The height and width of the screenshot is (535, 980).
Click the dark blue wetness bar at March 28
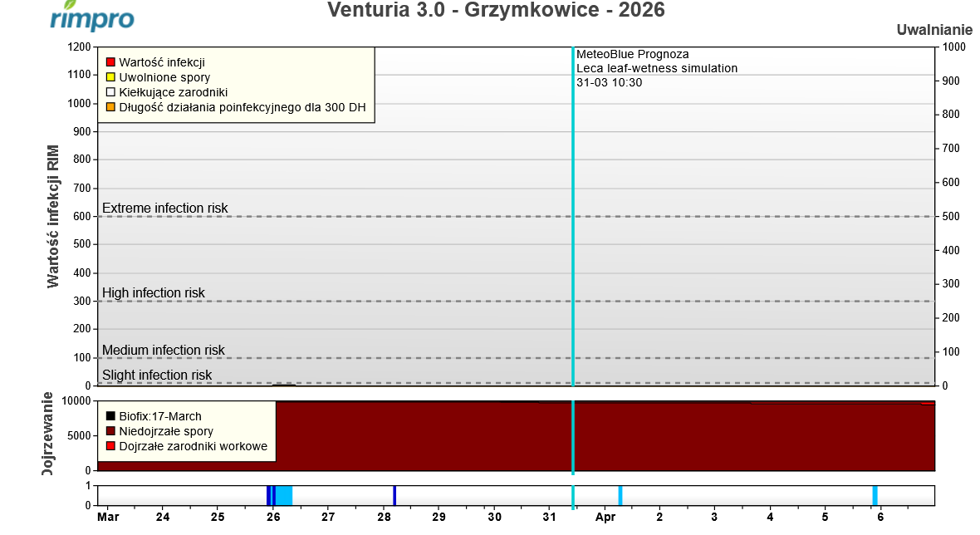tap(394, 495)
